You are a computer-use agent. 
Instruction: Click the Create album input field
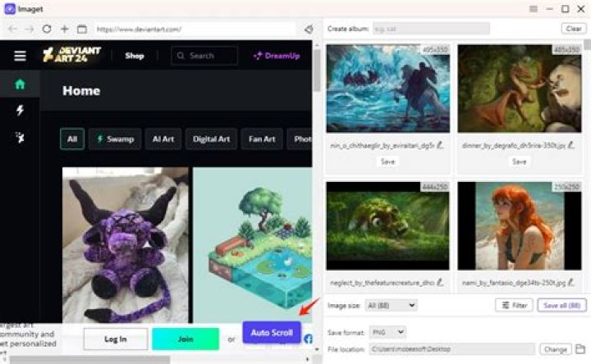click(x=431, y=29)
